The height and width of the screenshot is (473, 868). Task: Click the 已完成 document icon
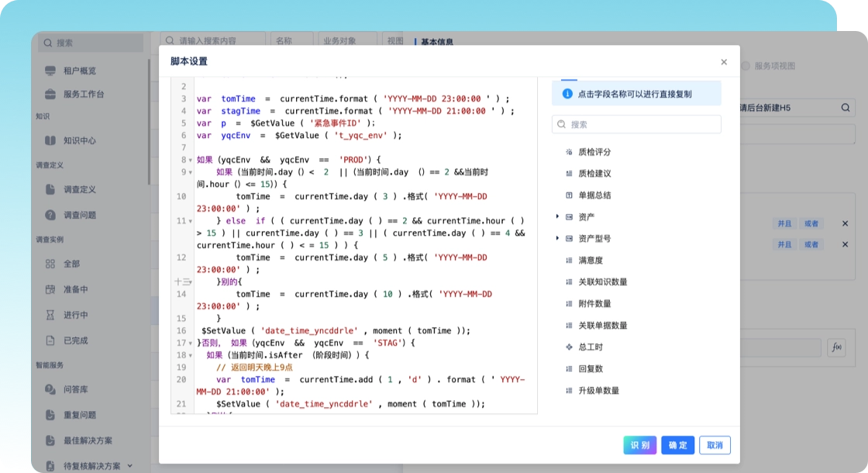coord(50,340)
